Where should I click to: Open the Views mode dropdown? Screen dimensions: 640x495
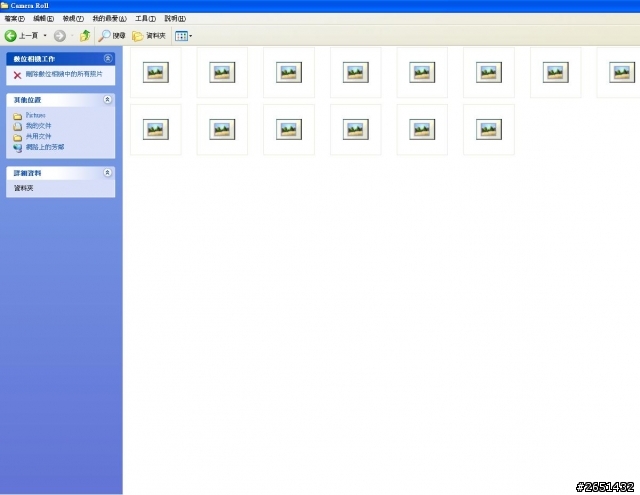point(183,36)
